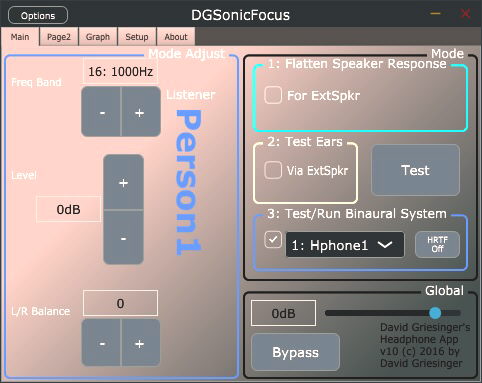Check the Via ExtSpkr checkbox
482x383 pixels.
(x=273, y=170)
